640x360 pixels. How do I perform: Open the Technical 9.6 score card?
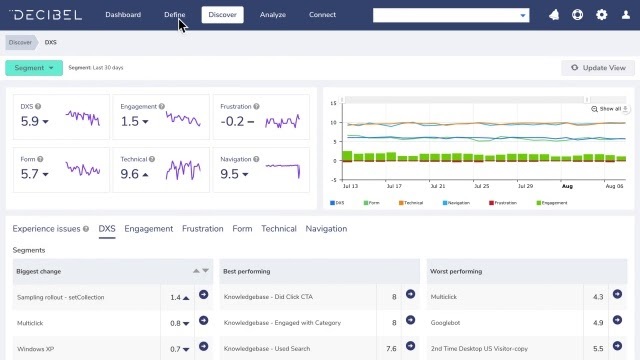coord(161,170)
